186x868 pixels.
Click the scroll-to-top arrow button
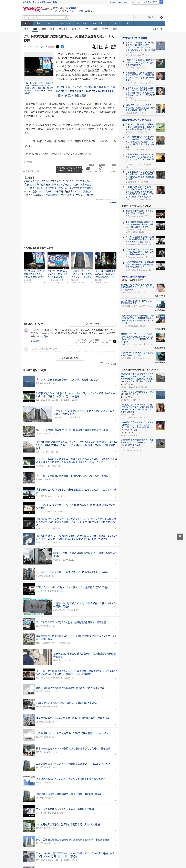click(x=180, y=537)
